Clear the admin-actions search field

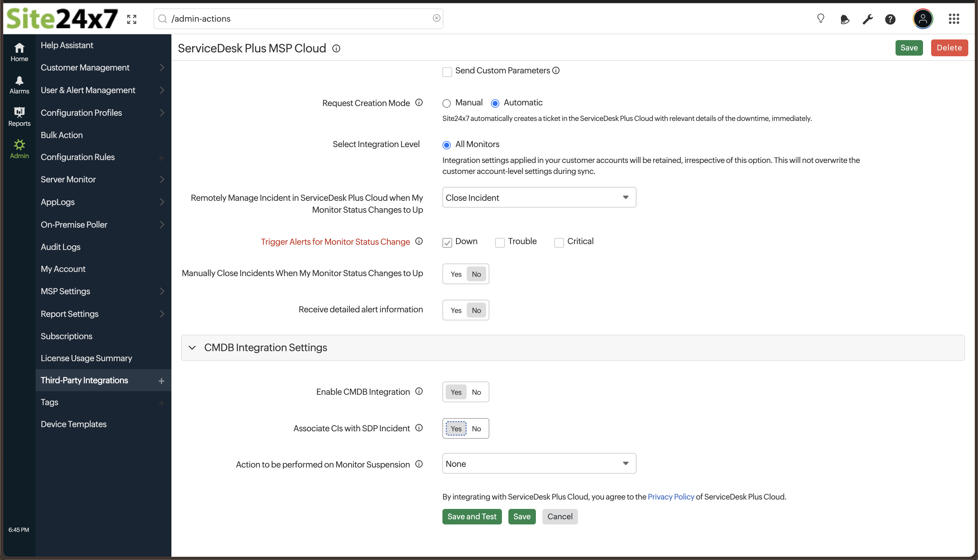437,18
